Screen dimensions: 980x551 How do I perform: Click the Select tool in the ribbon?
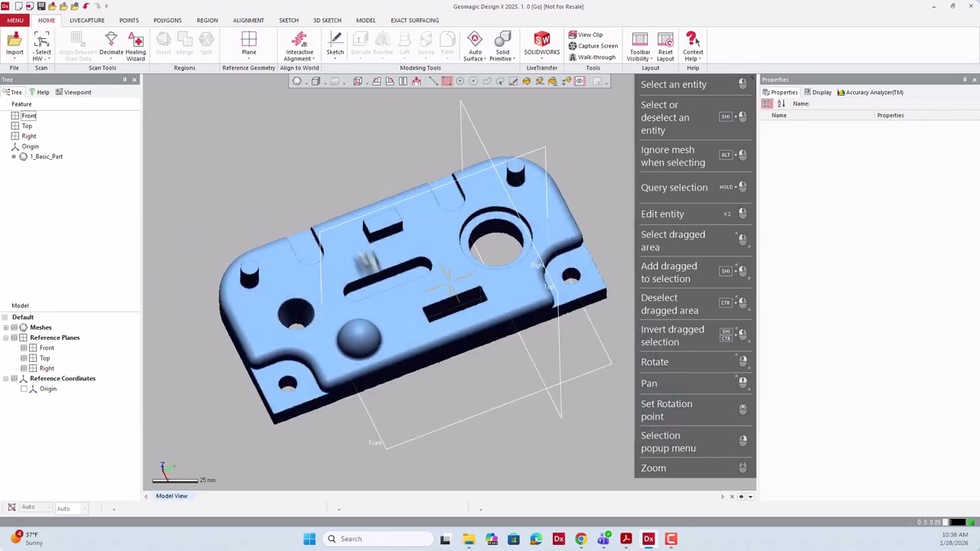[x=42, y=46]
